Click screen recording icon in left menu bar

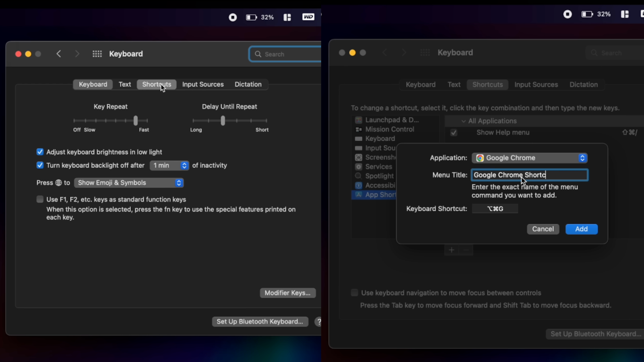tap(233, 17)
